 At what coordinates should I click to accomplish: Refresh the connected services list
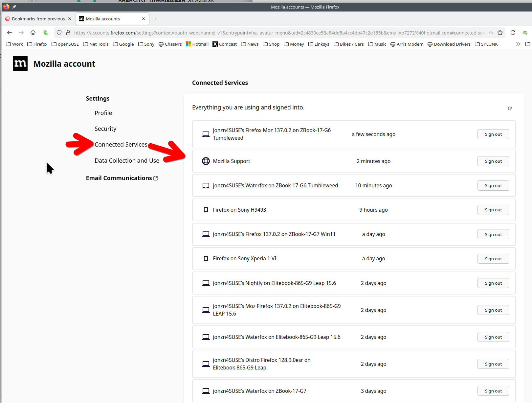[x=510, y=108]
